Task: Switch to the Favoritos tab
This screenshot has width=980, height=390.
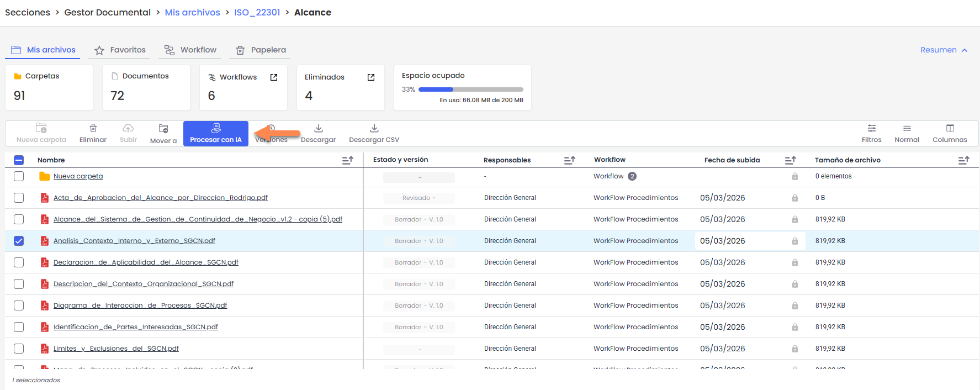Action: point(120,50)
